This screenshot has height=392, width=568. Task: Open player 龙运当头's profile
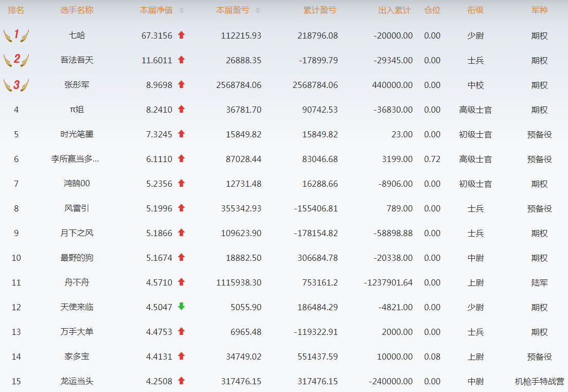77,381
